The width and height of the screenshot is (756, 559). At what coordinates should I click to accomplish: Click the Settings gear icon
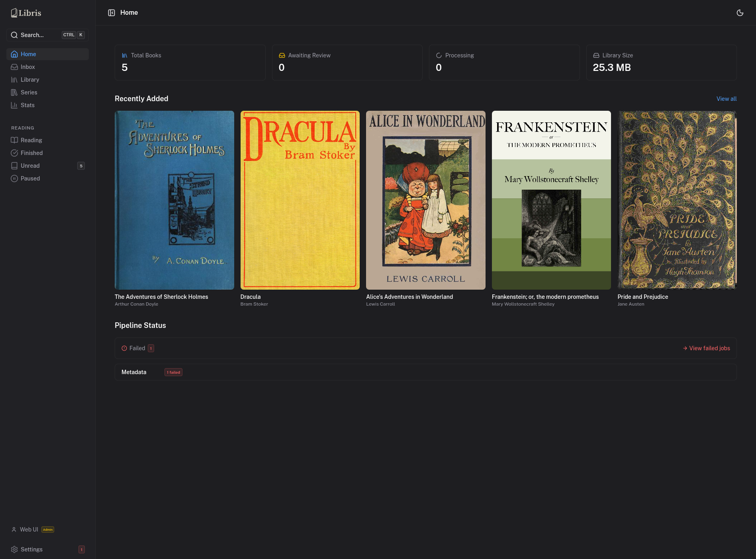(14, 549)
